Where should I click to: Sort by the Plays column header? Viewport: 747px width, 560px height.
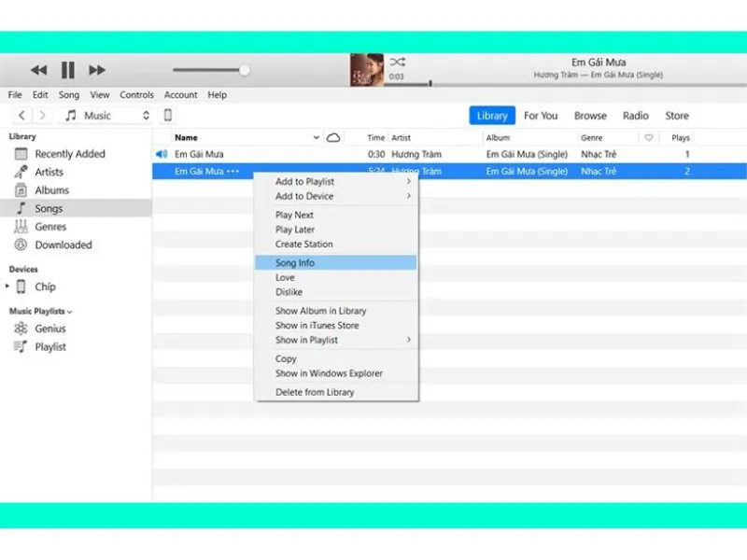click(681, 137)
